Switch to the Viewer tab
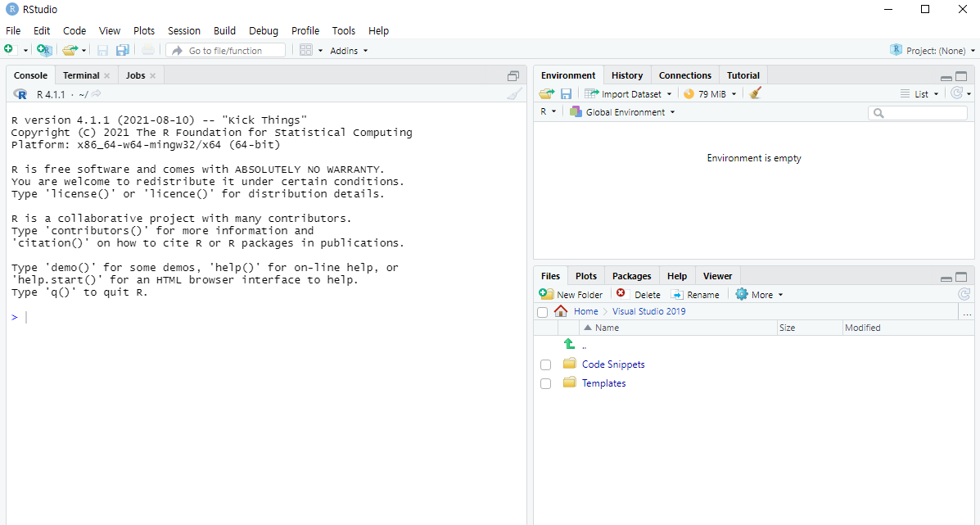 (x=717, y=276)
